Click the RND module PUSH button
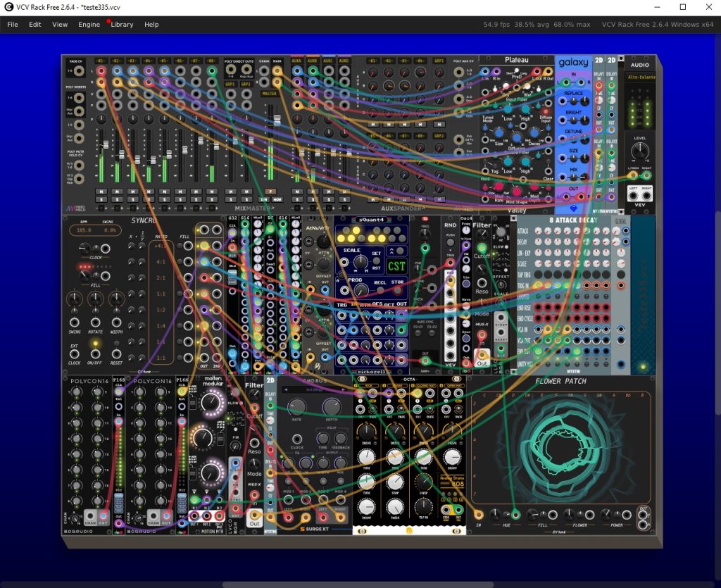Screen dimensions: 721x588 coord(450,244)
